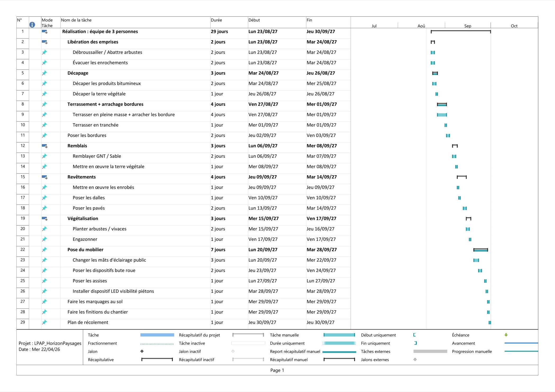Viewport: 555px width, 392px height.
Task: Click pin icon for Poser les pavés
Action: (x=44, y=208)
